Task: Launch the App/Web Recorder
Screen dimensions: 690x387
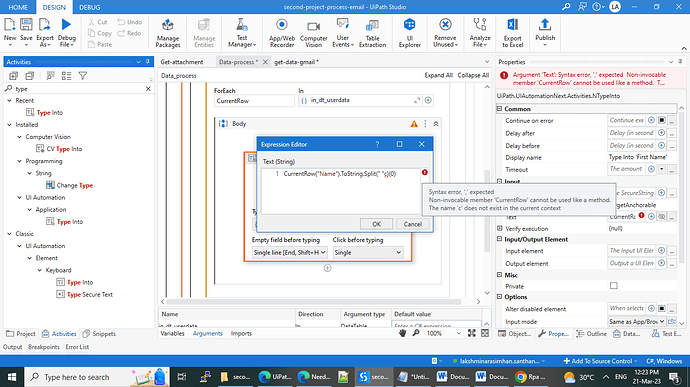Action: coord(282,33)
